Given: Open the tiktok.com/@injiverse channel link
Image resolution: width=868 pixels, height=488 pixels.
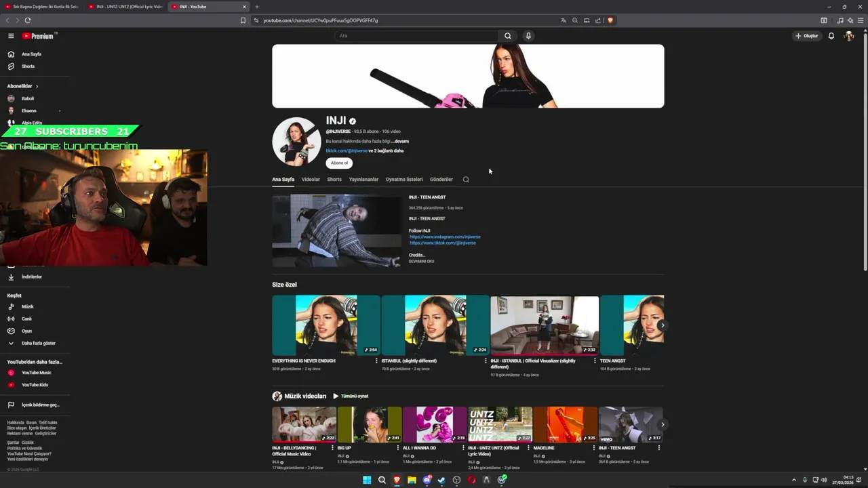Looking at the screenshot, I should (347, 150).
